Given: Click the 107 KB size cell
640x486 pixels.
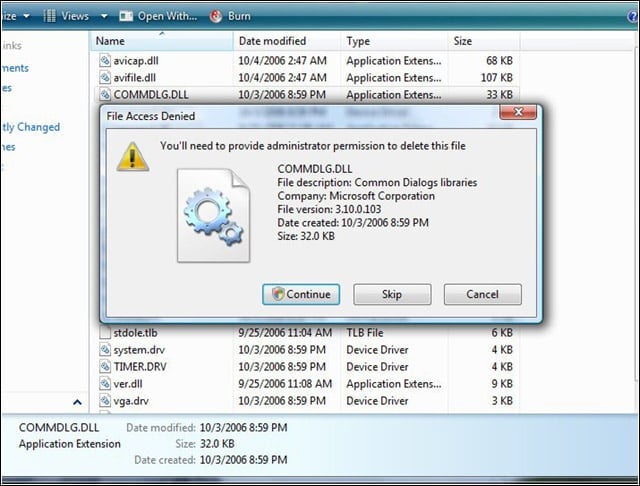Looking at the screenshot, I should pyautogui.click(x=497, y=78).
